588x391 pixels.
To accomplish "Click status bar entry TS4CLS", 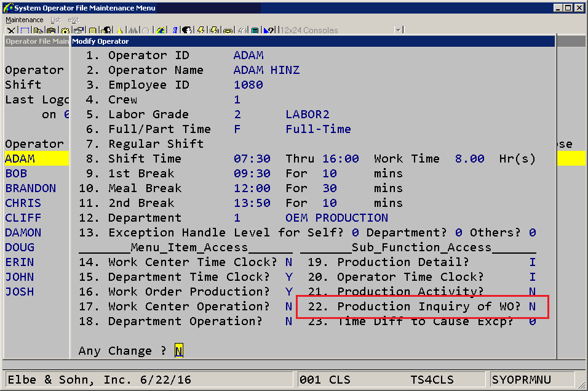I will (432, 380).
